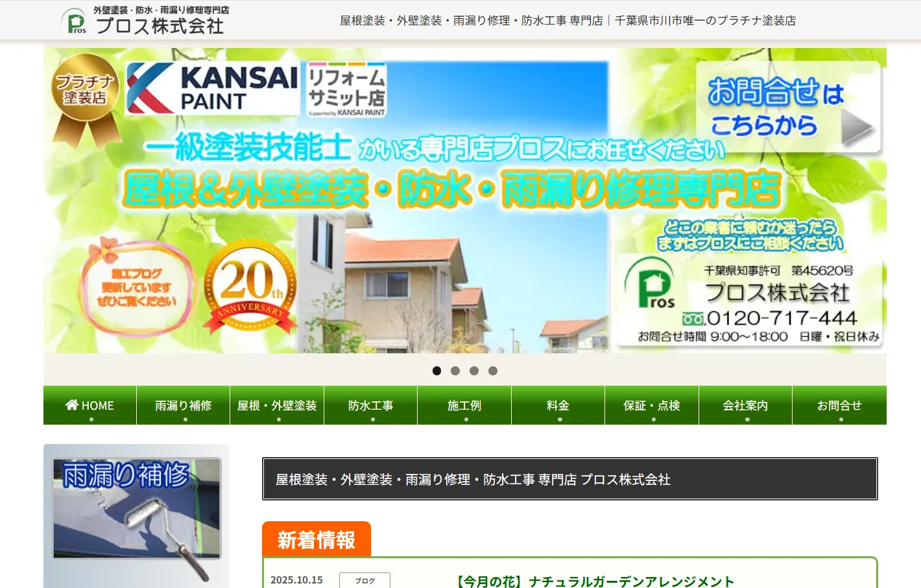Click the 20th Anniversary badge
Screen dimensions: 921x588
pyautogui.click(x=250, y=287)
